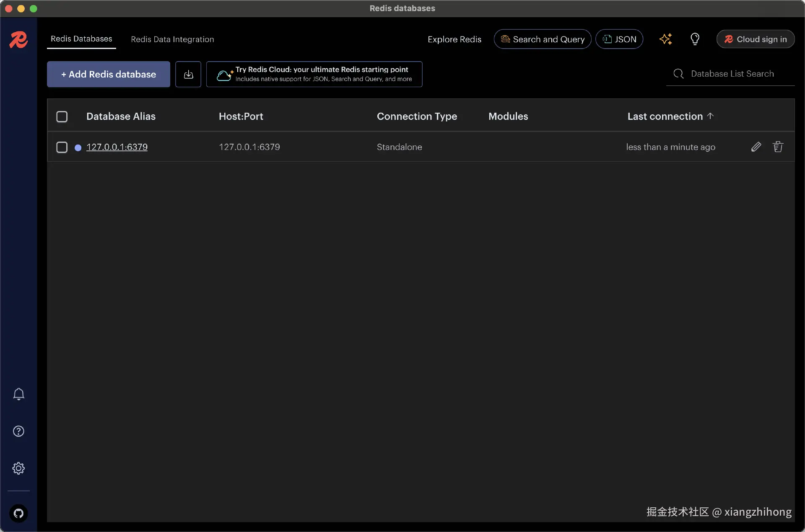Minimize the window with the yellow button
This screenshot has width=805, height=532.
point(21,8)
